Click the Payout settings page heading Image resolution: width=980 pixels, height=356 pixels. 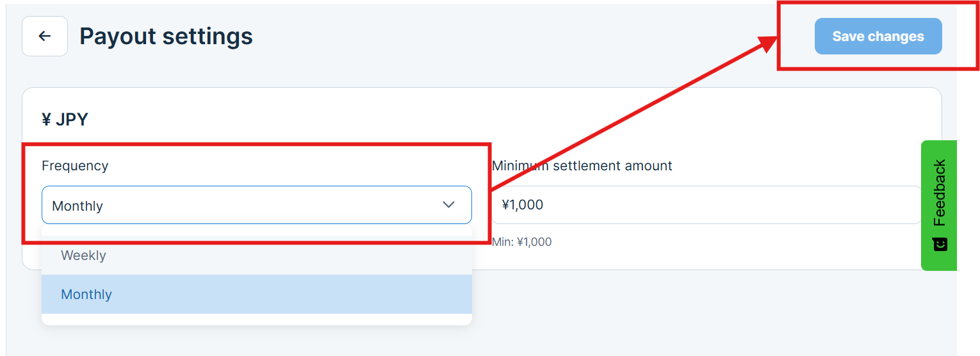click(166, 36)
